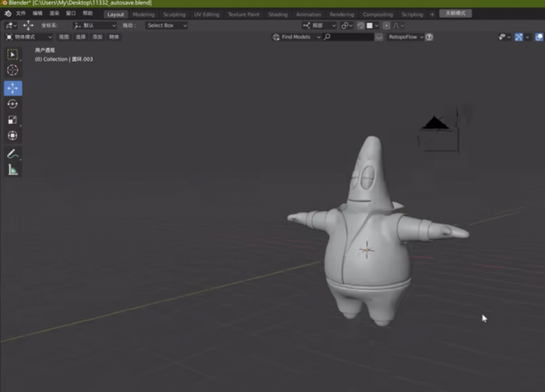The image size is (545, 392).
Task: Switch to the Scripting workspace tab
Action: (412, 14)
